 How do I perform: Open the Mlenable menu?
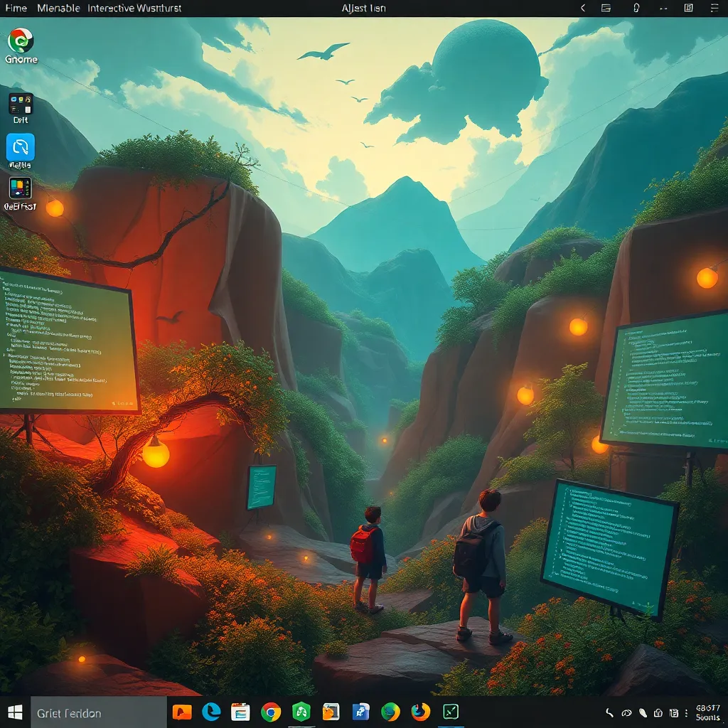(58, 8)
